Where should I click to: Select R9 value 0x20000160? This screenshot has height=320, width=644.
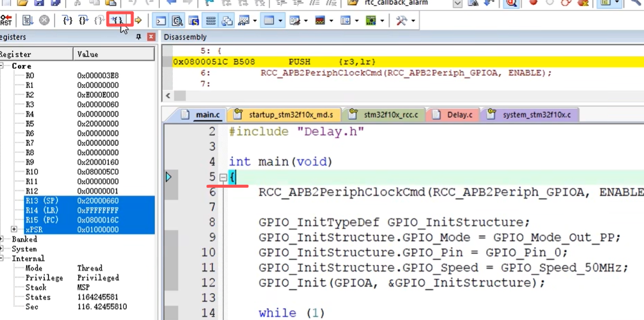click(x=98, y=162)
